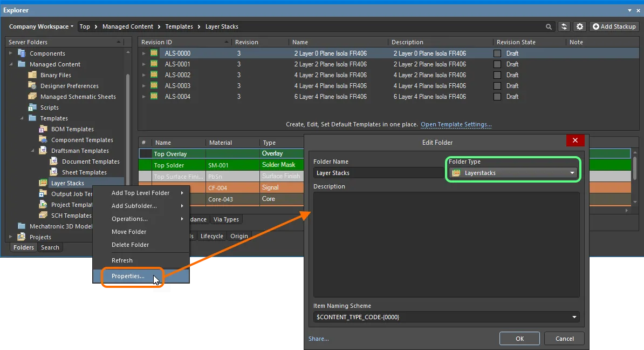
Task: Click the Components folder icon
Action: [22, 53]
